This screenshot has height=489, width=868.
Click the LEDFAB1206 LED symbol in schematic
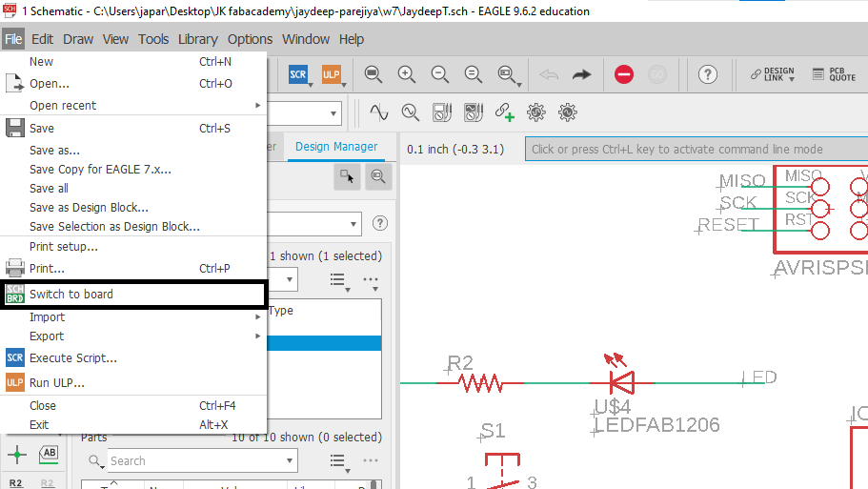pos(621,382)
